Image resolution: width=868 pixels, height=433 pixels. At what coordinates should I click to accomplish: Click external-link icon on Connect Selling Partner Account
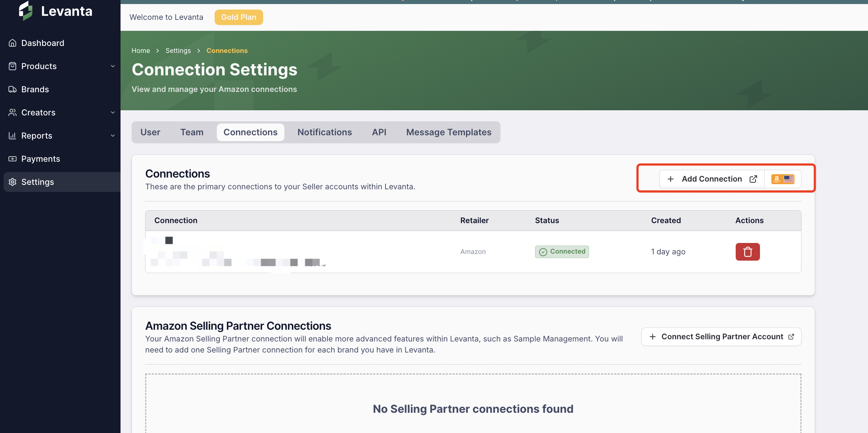point(791,337)
